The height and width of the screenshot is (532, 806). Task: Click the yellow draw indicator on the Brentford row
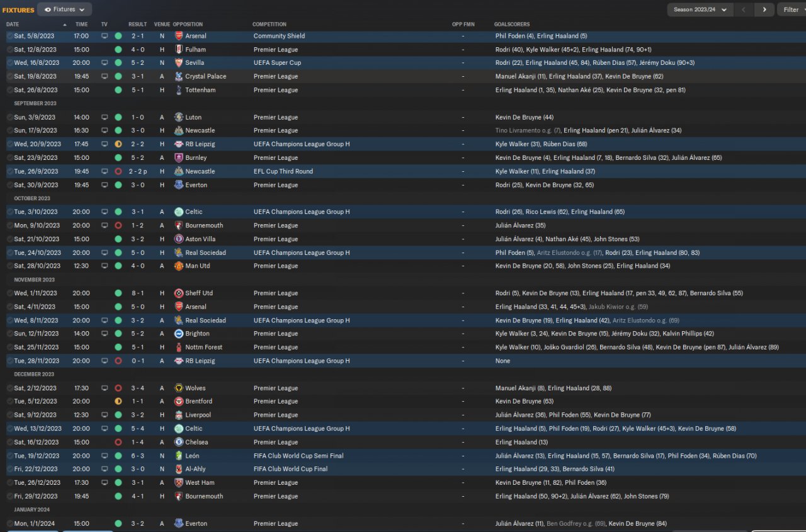click(118, 402)
